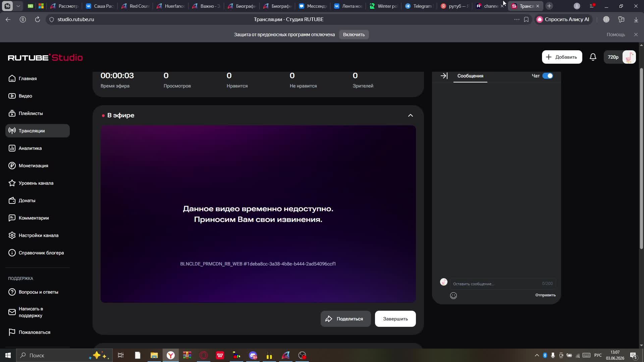Image resolution: width=644 pixels, height=362 pixels.
Task: Show hidden system tray icons
Action: [537, 355]
